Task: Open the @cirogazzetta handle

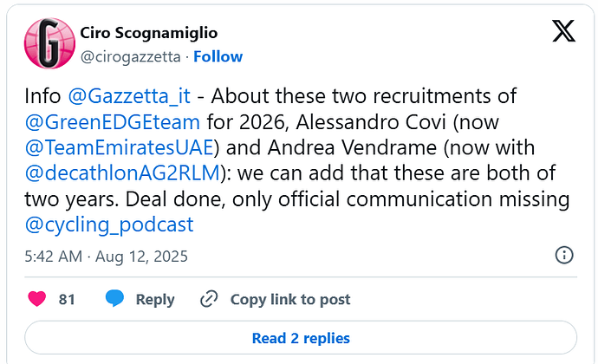Action: click(x=130, y=56)
